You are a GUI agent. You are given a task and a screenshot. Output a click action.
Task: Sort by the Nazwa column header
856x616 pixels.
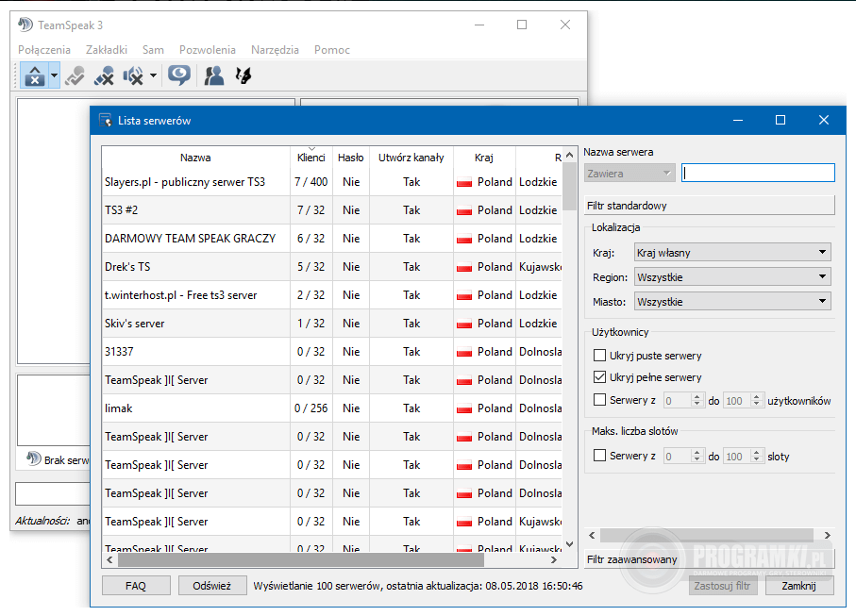tap(195, 158)
